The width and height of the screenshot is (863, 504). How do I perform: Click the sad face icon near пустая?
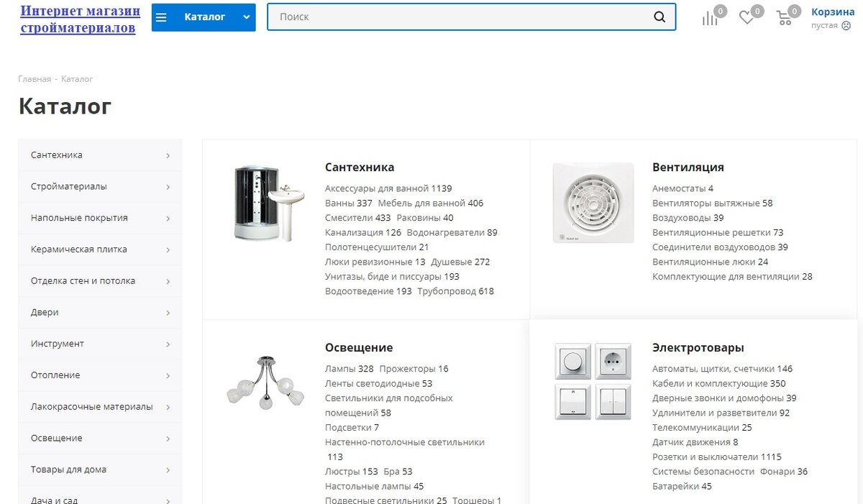(846, 25)
